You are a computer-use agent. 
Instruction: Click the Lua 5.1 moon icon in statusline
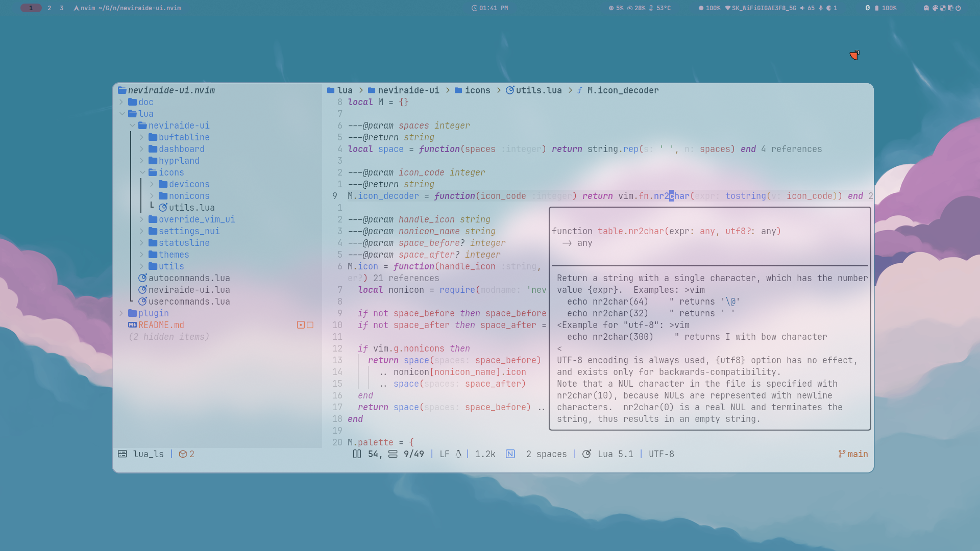586,454
